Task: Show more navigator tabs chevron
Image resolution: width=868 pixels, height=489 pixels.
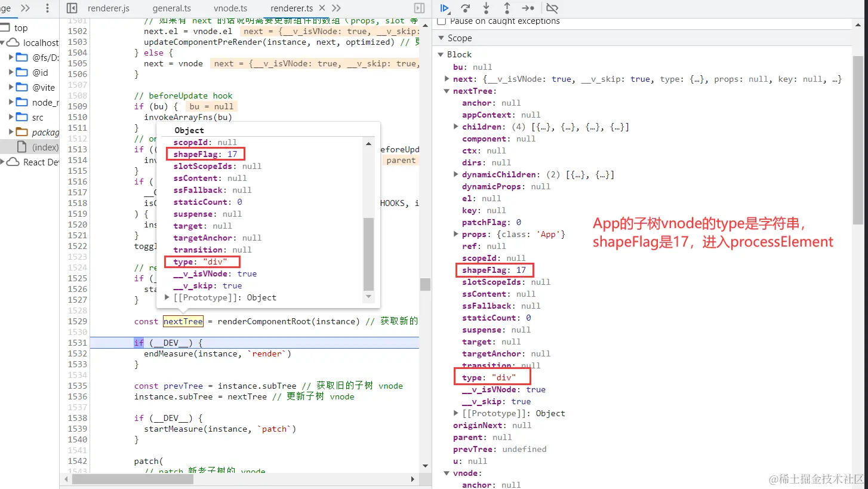Action: pos(25,8)
